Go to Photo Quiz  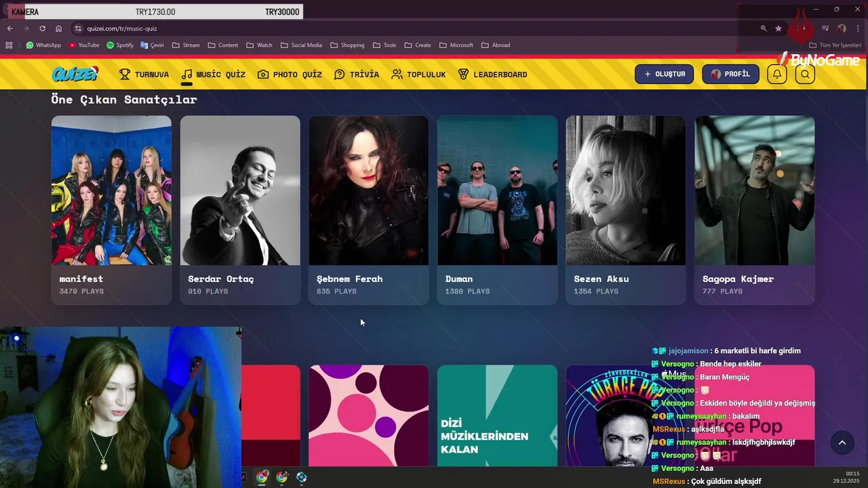click(x=290, y=75)
